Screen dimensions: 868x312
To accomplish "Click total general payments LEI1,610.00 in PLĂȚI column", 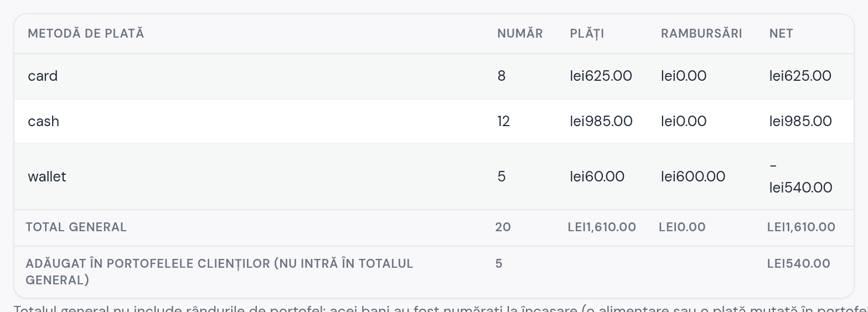I will coord(602,227).
